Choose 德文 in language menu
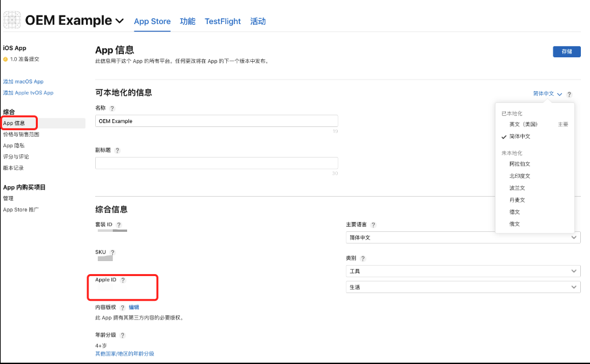 [514, 212]
